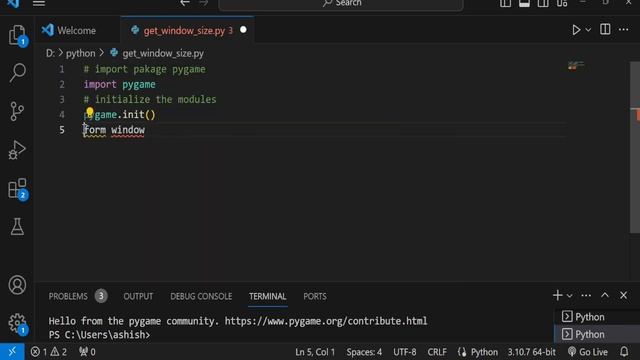Run the Python file with play button
The width and height of the screenshot is (640, 360).
(x=576, y=30)
